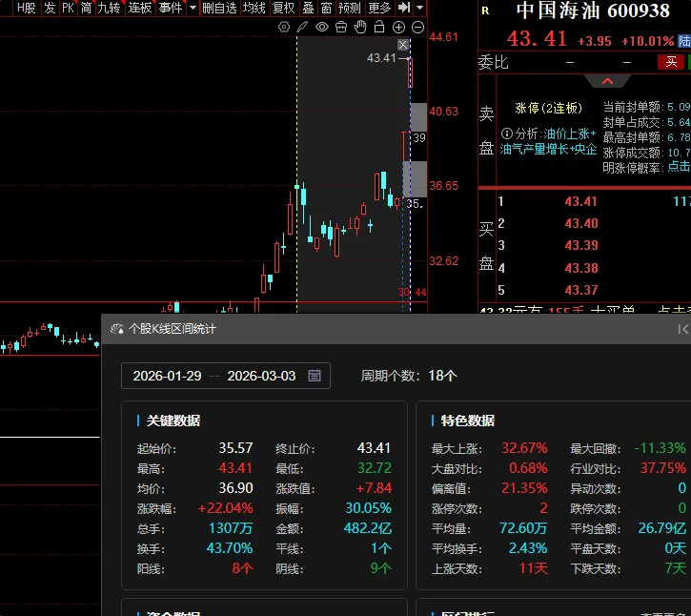Click the 个股K线区间统计 title icon
The image size is (691, 616).
[117, 329]
